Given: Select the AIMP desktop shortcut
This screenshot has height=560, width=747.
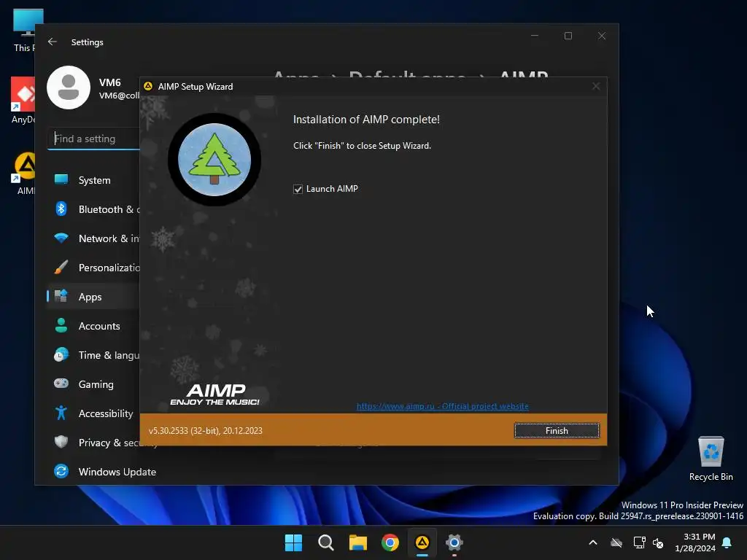Looking at the screenshot, I should point(24,174).
